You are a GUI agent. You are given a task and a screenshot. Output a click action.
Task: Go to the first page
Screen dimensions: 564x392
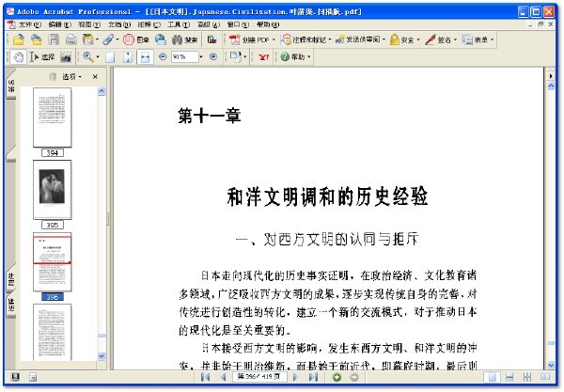click(205, 377)
